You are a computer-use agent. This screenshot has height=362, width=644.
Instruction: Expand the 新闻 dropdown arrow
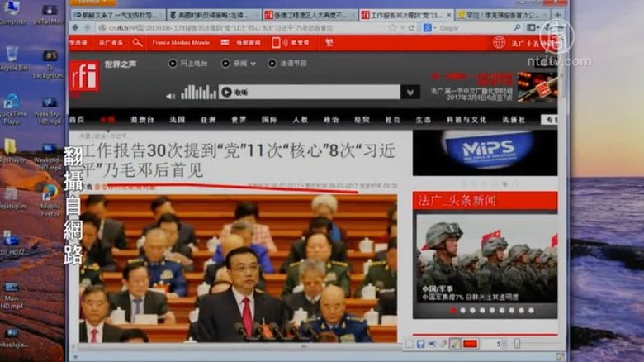(253, 63)
